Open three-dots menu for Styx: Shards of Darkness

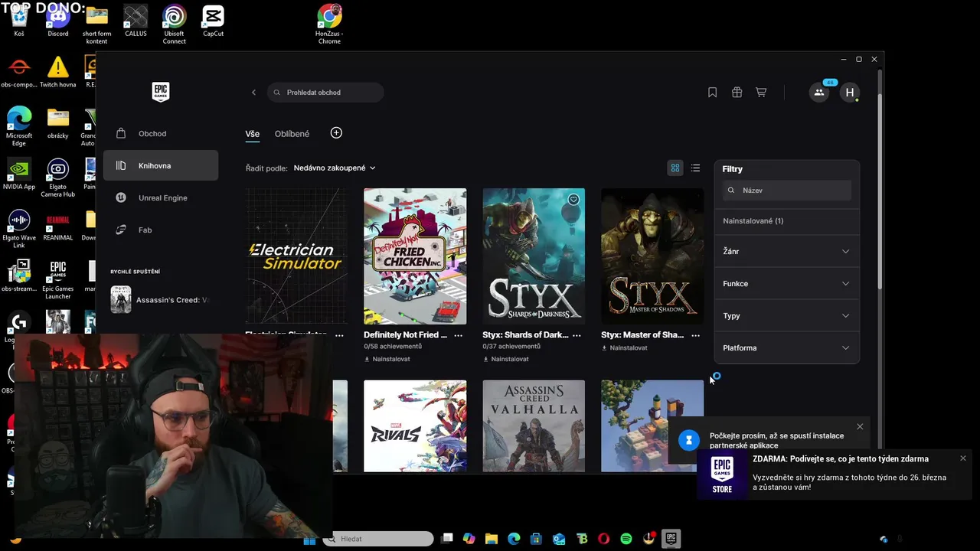tap(577, 335)
